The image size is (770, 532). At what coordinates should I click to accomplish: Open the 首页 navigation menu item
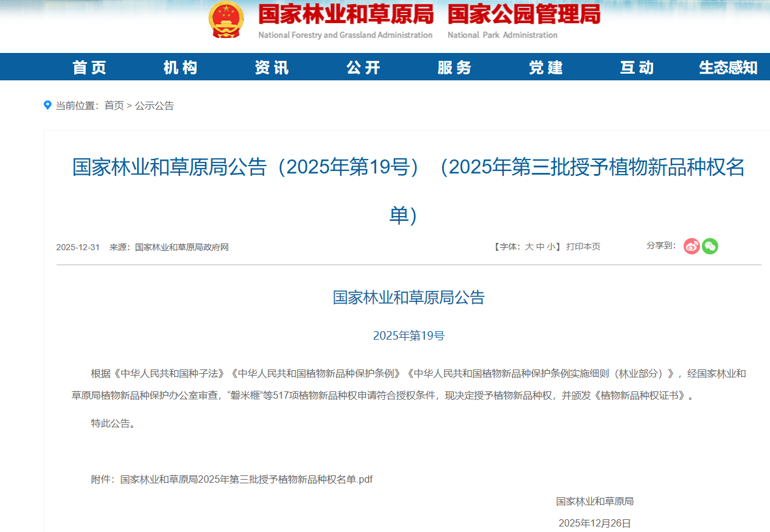89,68
